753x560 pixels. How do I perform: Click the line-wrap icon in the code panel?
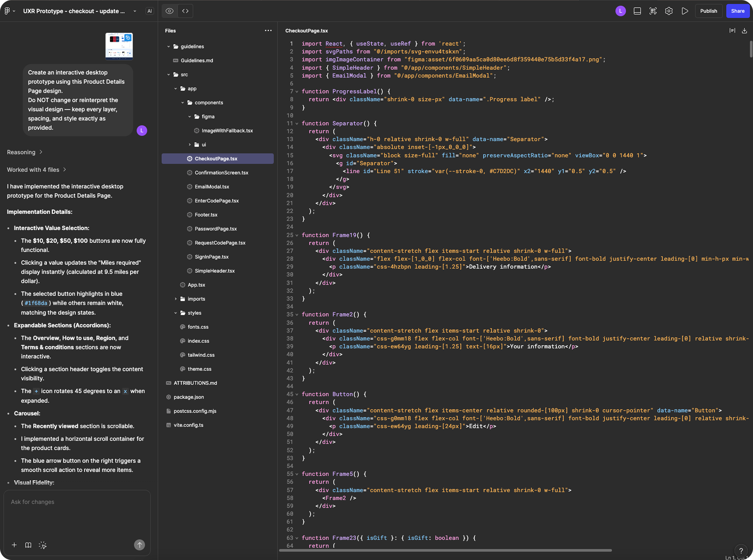732,30
